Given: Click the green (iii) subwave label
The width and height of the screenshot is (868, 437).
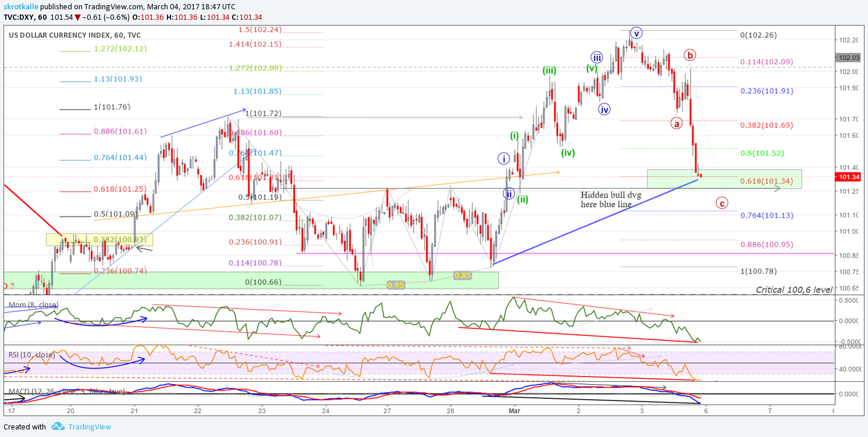Looking at the screenshot, I should [549, 70].
